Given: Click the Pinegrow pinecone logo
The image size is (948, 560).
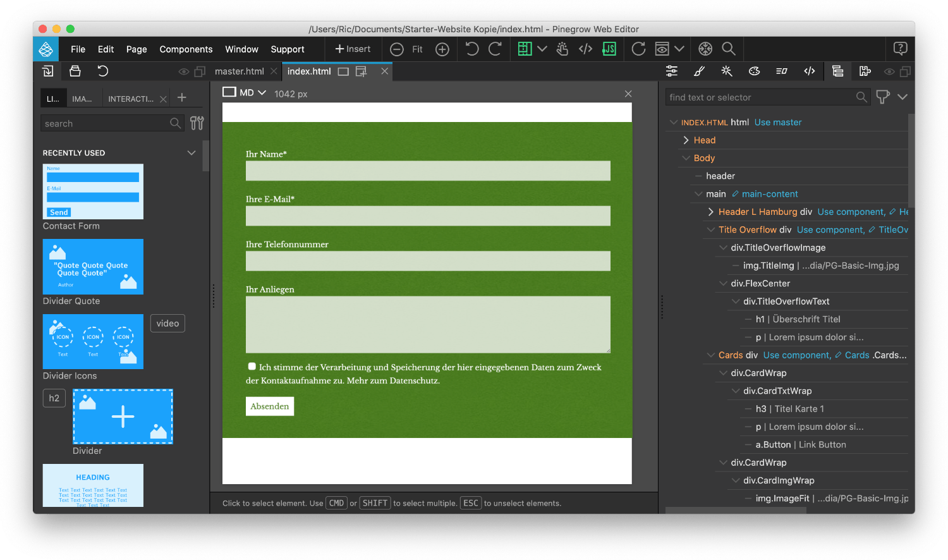Looking at the screenshot, I should pos(46,49).
